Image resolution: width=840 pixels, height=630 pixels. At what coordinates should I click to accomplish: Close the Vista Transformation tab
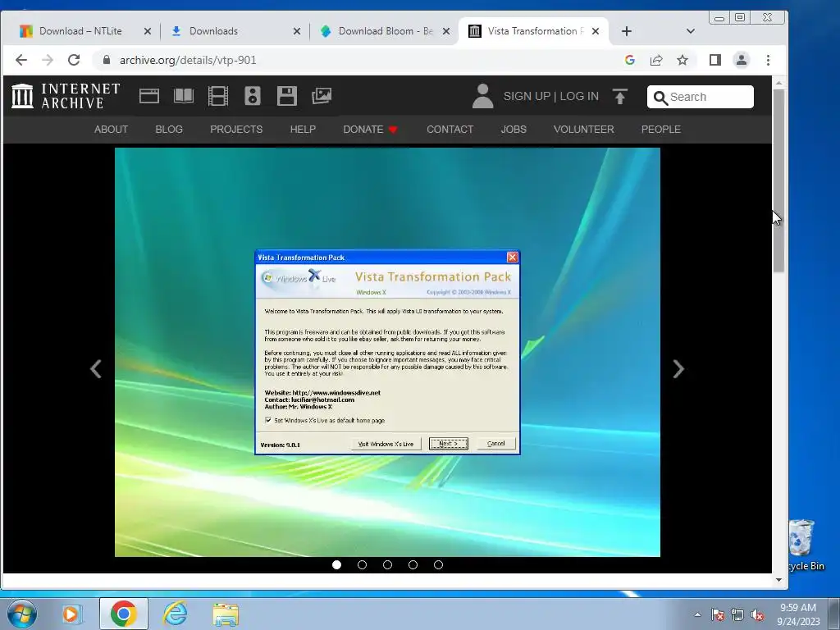596,31
